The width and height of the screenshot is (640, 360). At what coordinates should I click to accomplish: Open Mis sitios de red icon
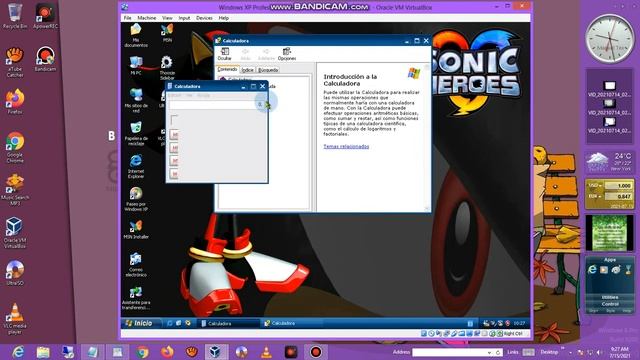136,100
